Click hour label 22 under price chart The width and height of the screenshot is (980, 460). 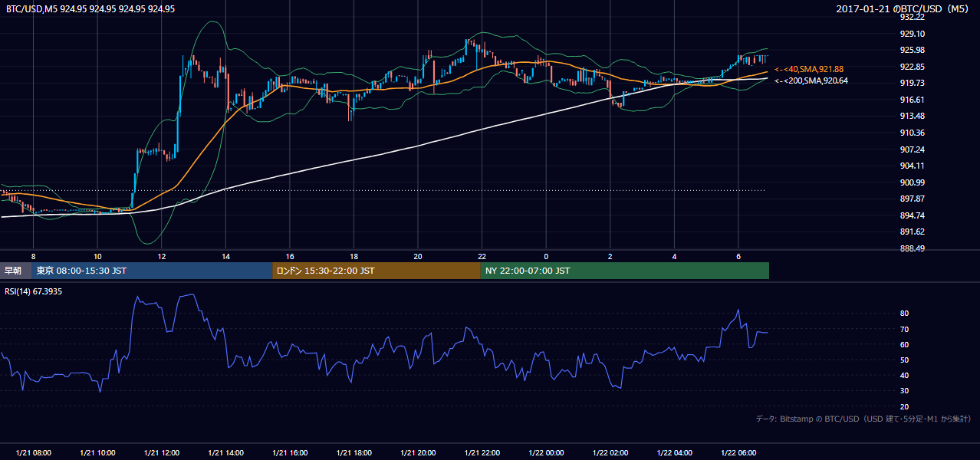point(482,256)
